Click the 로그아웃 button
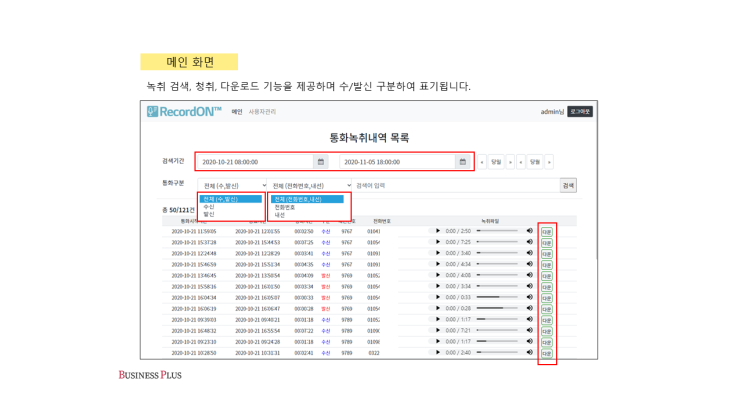 580,111
